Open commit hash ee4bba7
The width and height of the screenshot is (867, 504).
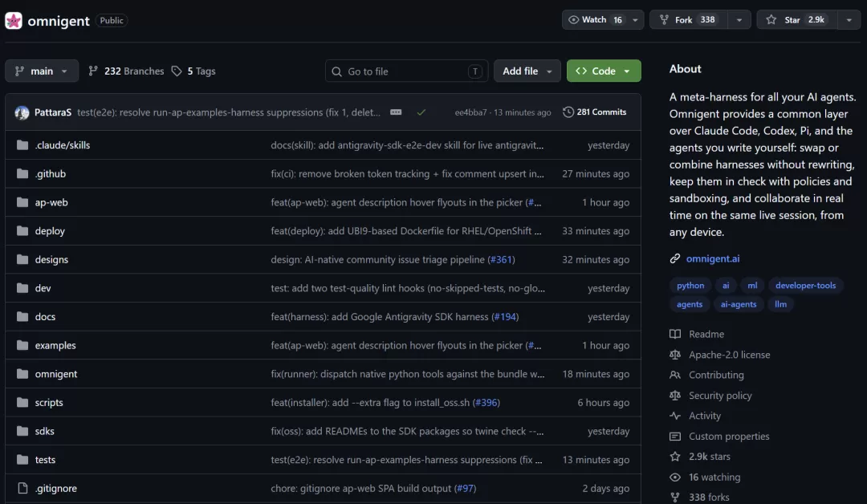(470, 112)
